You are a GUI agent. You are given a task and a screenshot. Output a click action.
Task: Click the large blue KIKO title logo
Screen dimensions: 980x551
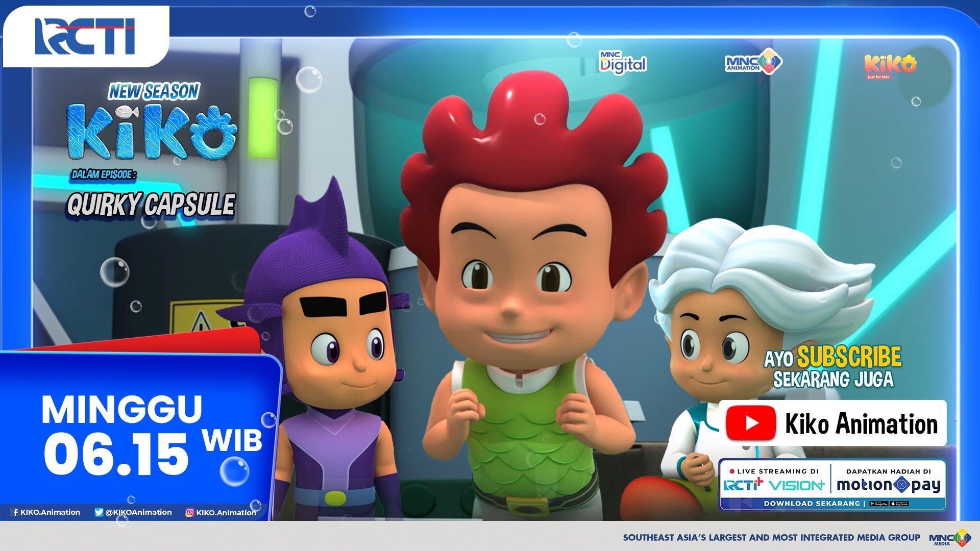pos(152,132)
